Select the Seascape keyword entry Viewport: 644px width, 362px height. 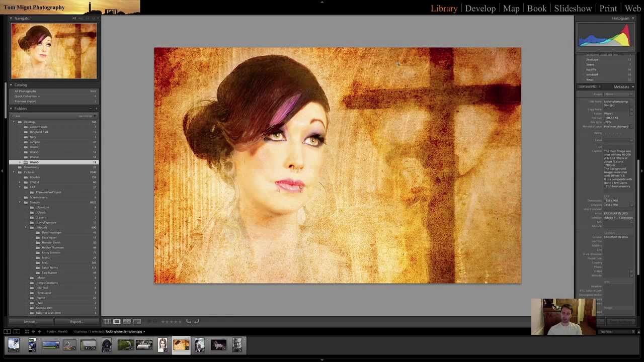[592, 60]
